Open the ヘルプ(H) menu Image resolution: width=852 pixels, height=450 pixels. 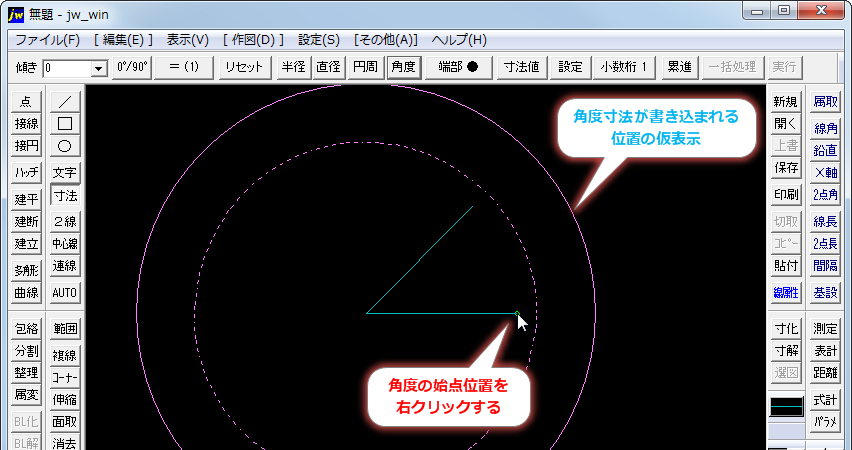click(459, 40)
